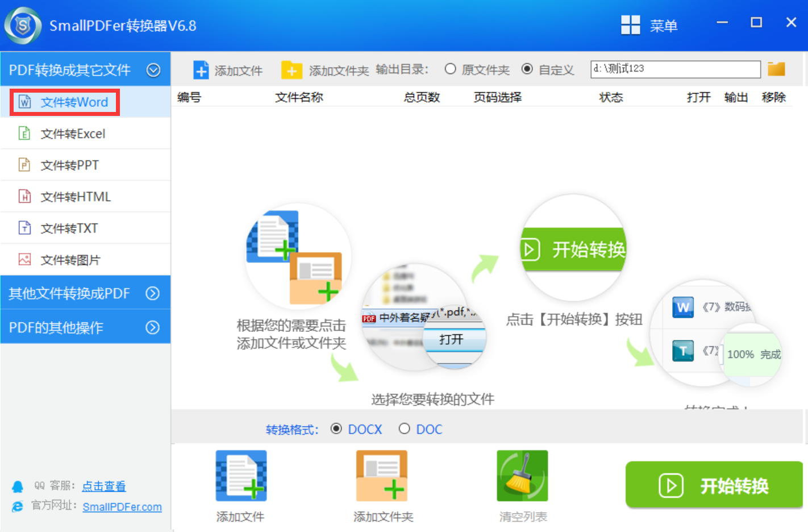
Task: Click the HTML icon beside 文件转HTML
Action: (24, 197)
